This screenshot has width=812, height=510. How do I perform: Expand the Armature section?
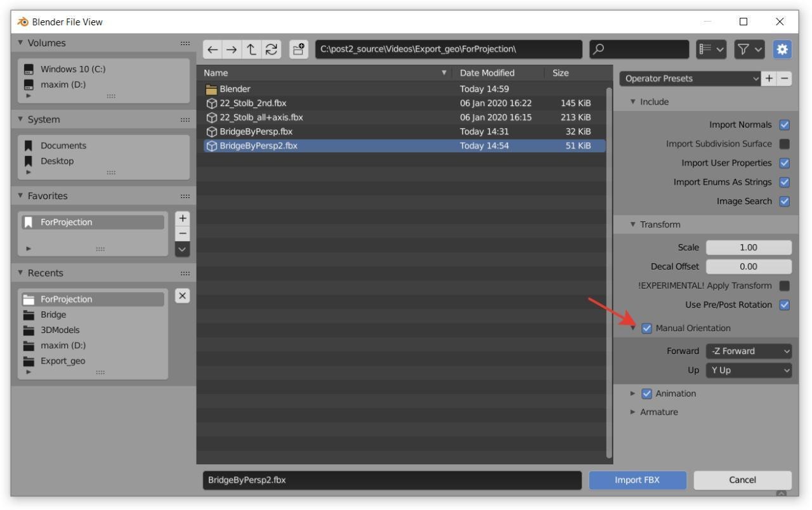[x=633, y=412]
